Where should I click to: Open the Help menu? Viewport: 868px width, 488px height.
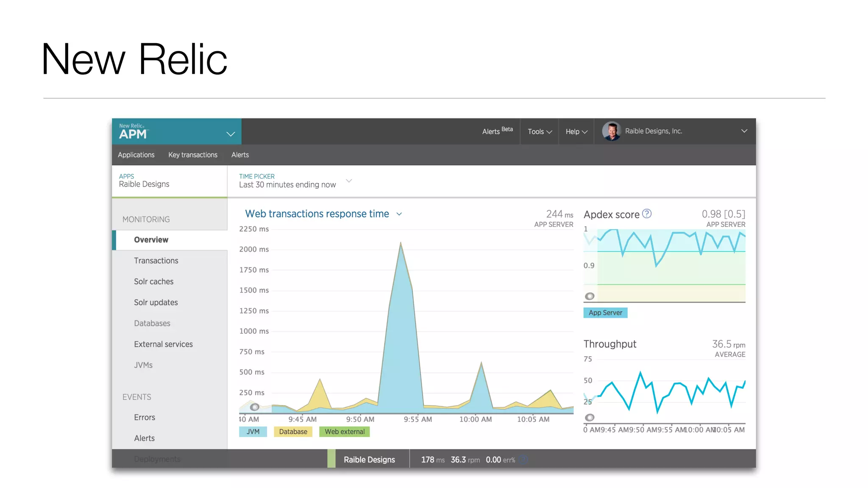[576, 132]
